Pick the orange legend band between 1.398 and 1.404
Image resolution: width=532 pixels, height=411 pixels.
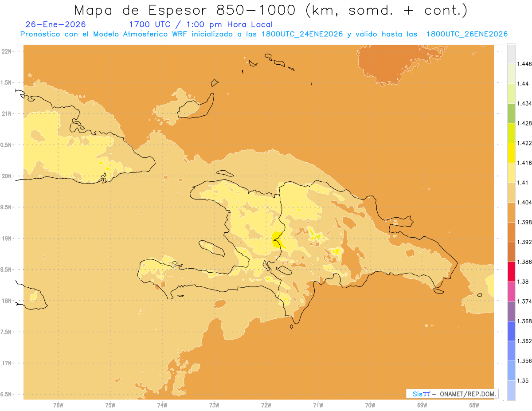point(511,212)
